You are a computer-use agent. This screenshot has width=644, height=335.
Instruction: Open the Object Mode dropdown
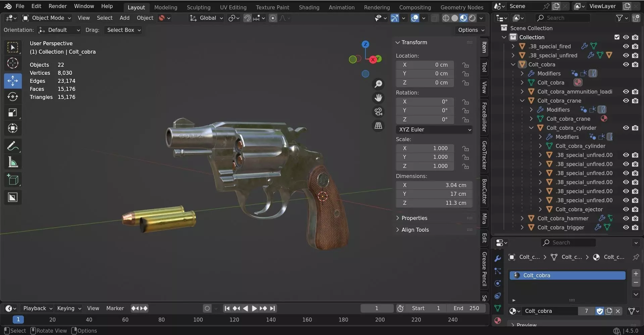click(47, 18)
